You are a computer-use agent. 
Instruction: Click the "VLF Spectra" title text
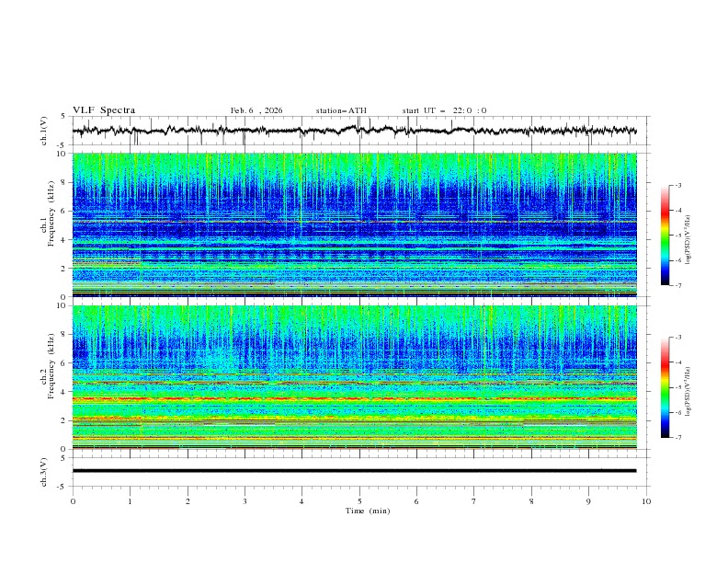104,110
